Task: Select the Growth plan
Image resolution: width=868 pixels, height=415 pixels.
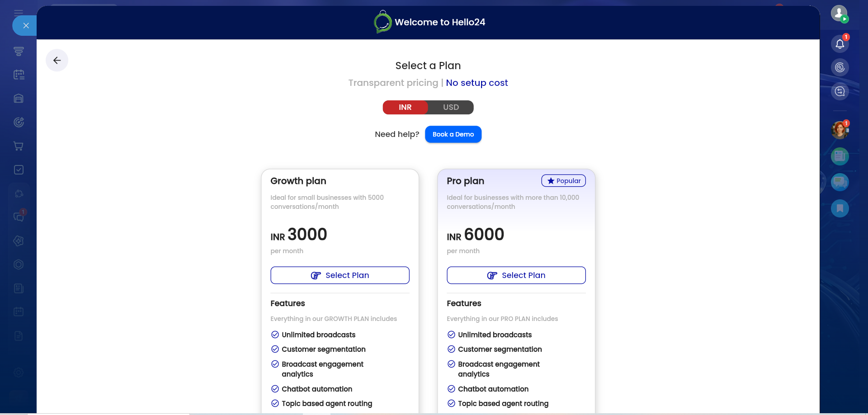Action: click(x=340, y=275)
